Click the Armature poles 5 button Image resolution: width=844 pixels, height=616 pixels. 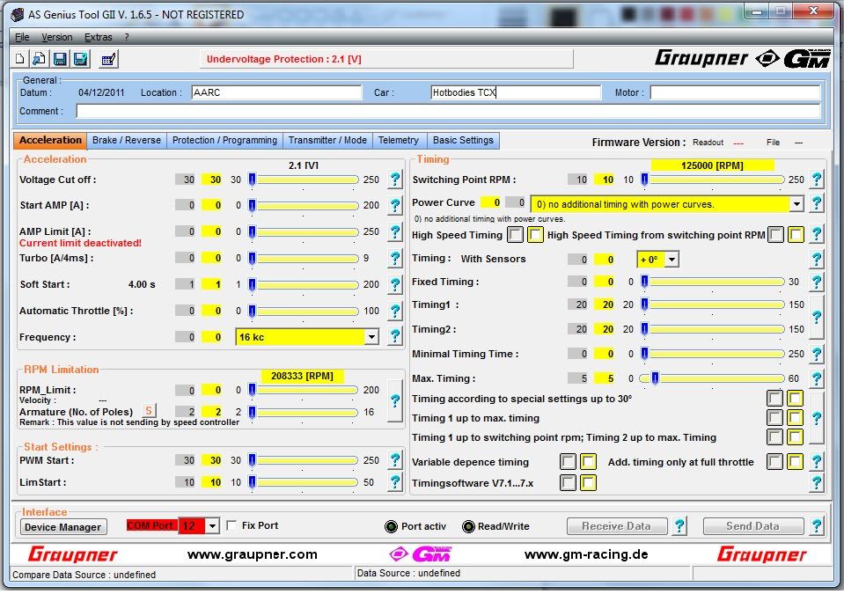(149, 411)
